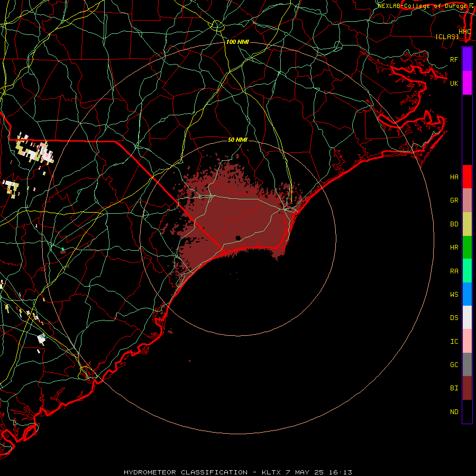Click the HA legend label
The image size is (476, 476).
(454, 177)
